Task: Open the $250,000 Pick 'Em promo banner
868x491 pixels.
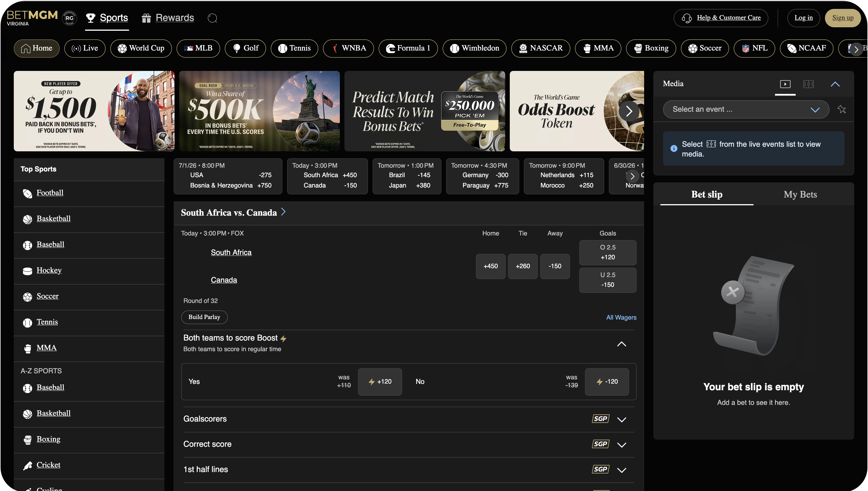Action: (x=425, y=111)
